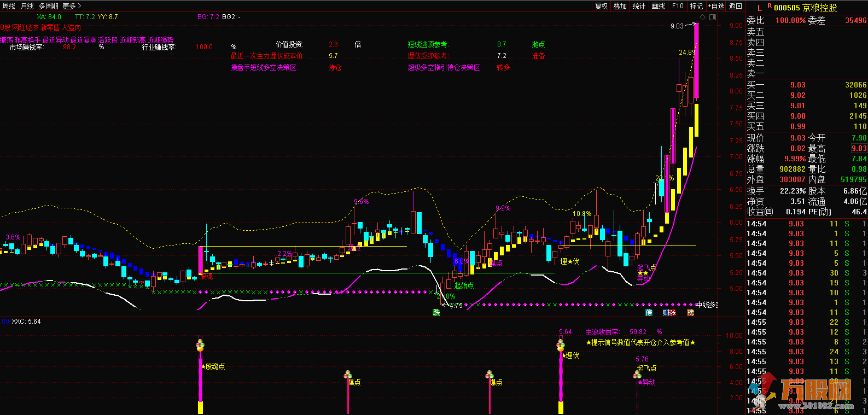Click the red R icon before 000505
868x415 pixels.
coord(770,6)
